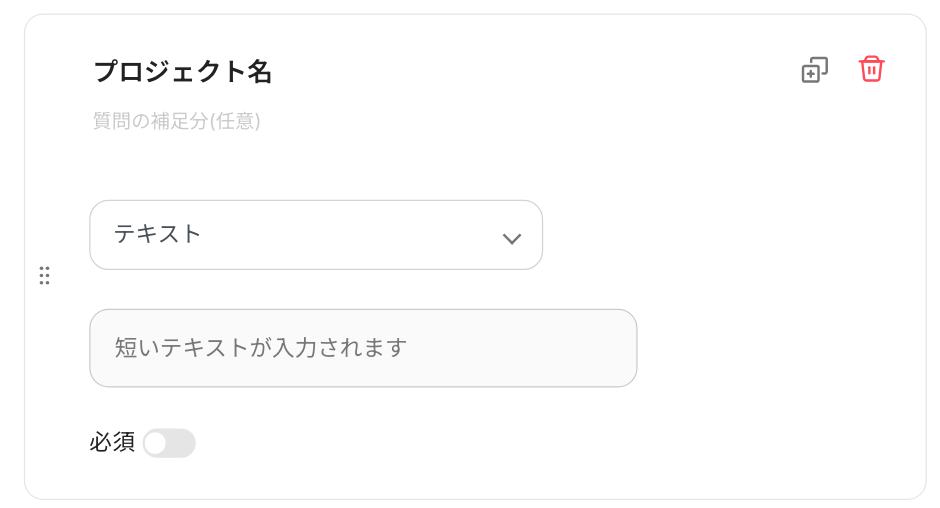Viewport: 940px width, 508px height.
Task: Focus the optional supplementary description placeholder
Action: tap(177, 121)
